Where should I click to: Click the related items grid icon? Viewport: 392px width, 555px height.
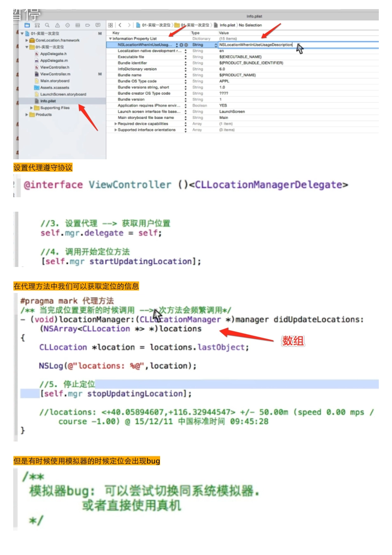pyautogui.click(x=110, y=25)
